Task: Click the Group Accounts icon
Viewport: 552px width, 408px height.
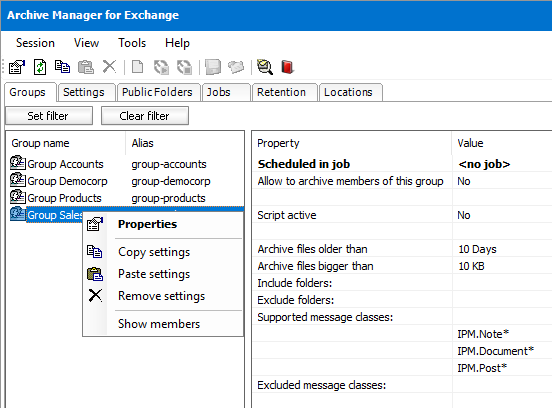Action: point(18,163)
